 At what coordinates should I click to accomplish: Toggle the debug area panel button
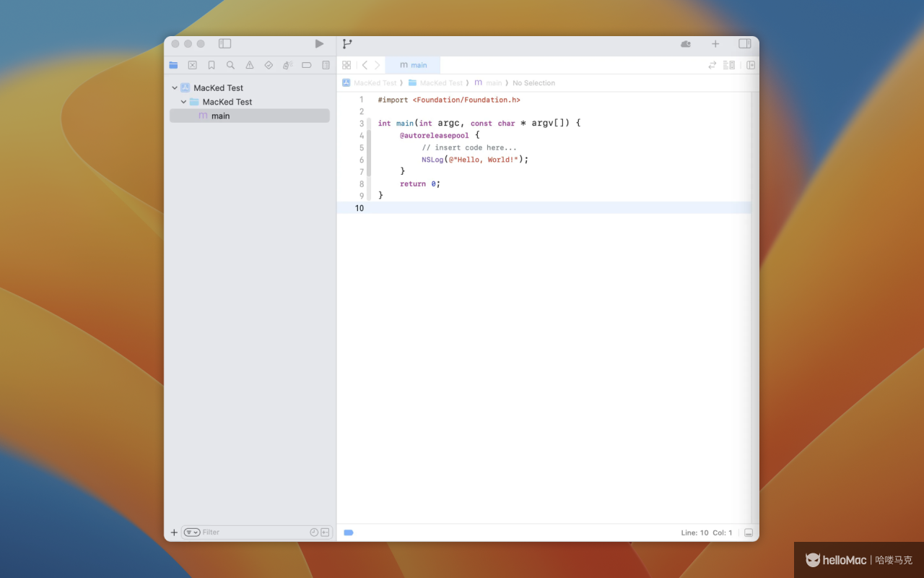click(x=749, y=532)
